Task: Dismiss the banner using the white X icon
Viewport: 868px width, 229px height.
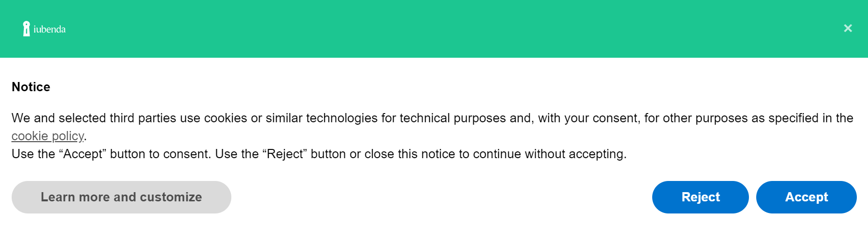Action: [848, 28]
